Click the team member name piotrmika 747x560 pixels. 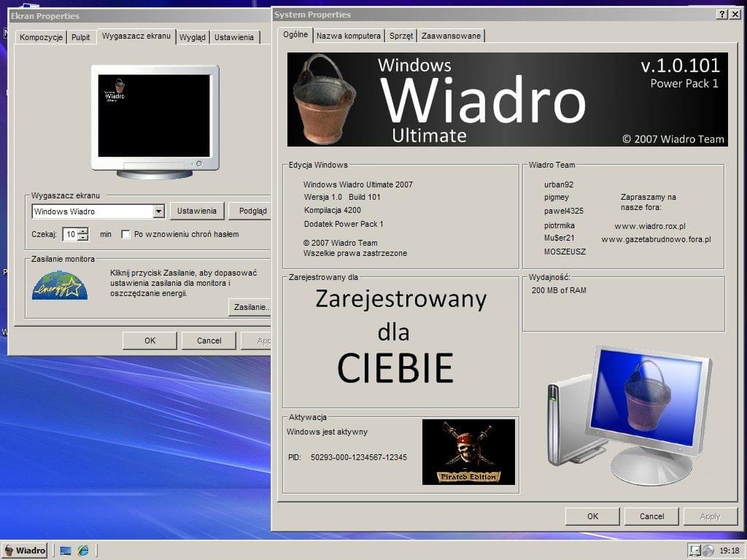(560, 225)
